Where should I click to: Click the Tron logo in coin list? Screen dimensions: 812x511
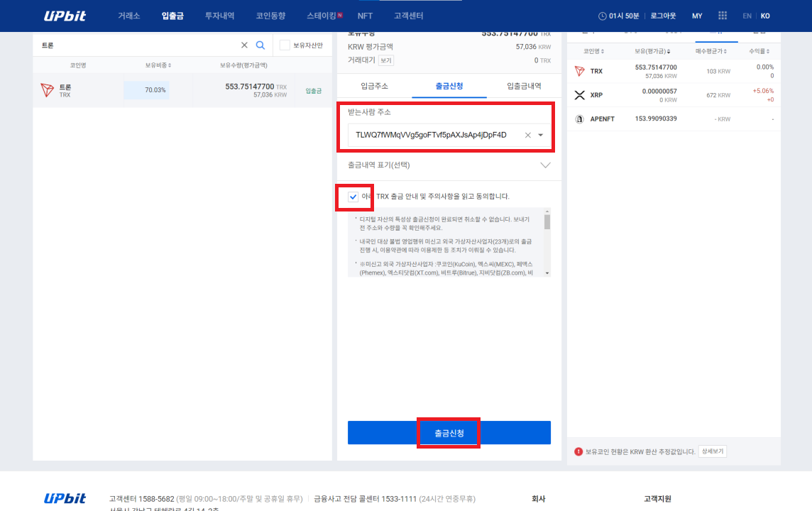click(x=47, y=90)
